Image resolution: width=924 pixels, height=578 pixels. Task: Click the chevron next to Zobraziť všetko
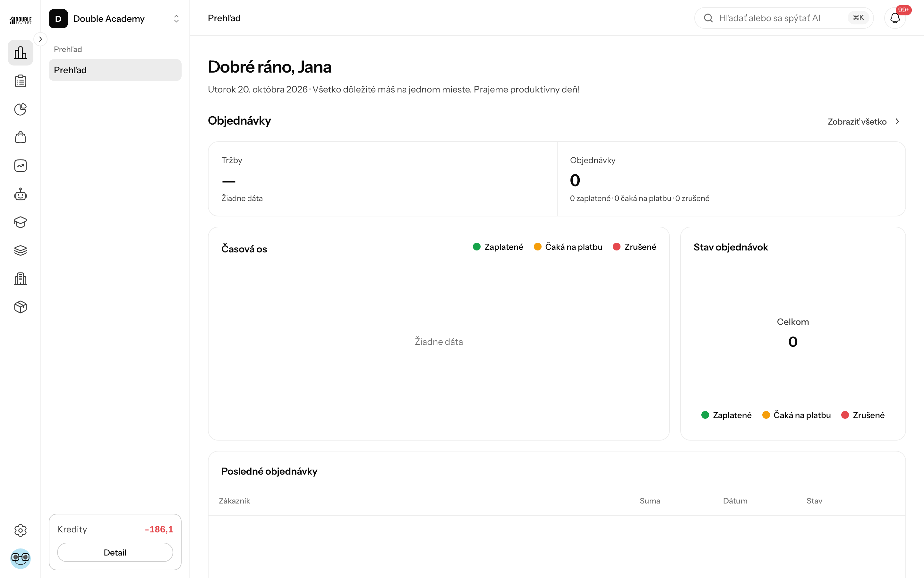click(x=898, y=122)
